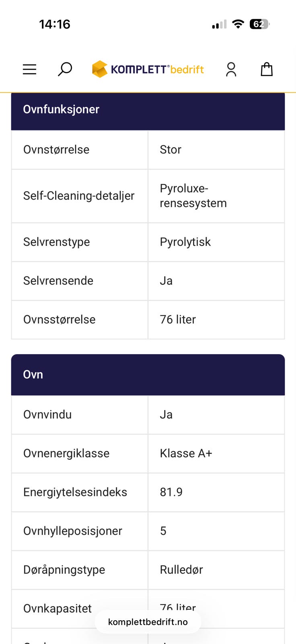
Task: Tap the Wi-Fi status icon
Action: (x=238, y=24)
